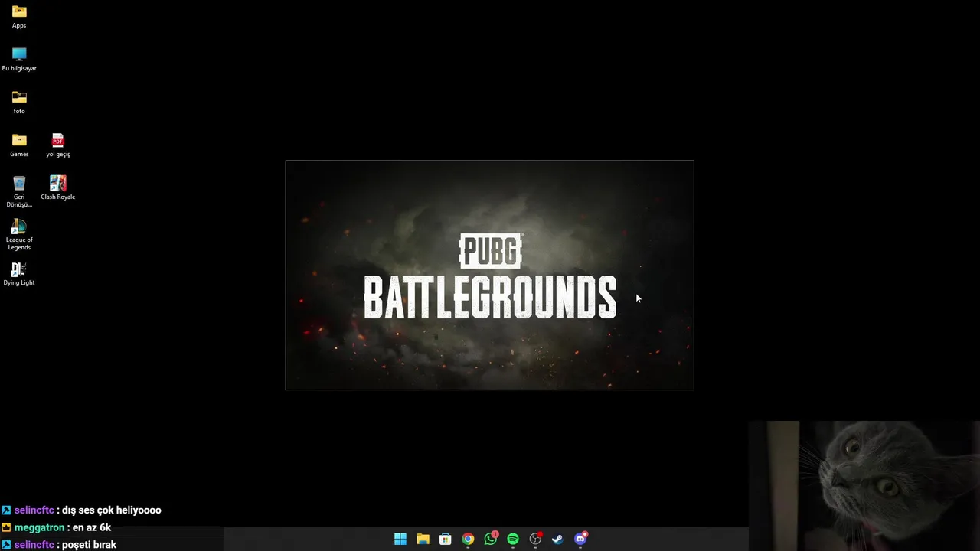This screenshot has height=551, width=980.
Task: Select the Dying Light shortcut
Action: click(x=19, y=273)
